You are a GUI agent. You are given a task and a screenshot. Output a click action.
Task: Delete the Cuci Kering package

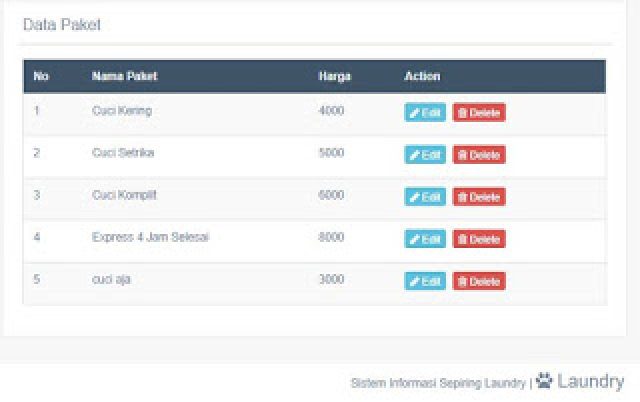[479, 113]
